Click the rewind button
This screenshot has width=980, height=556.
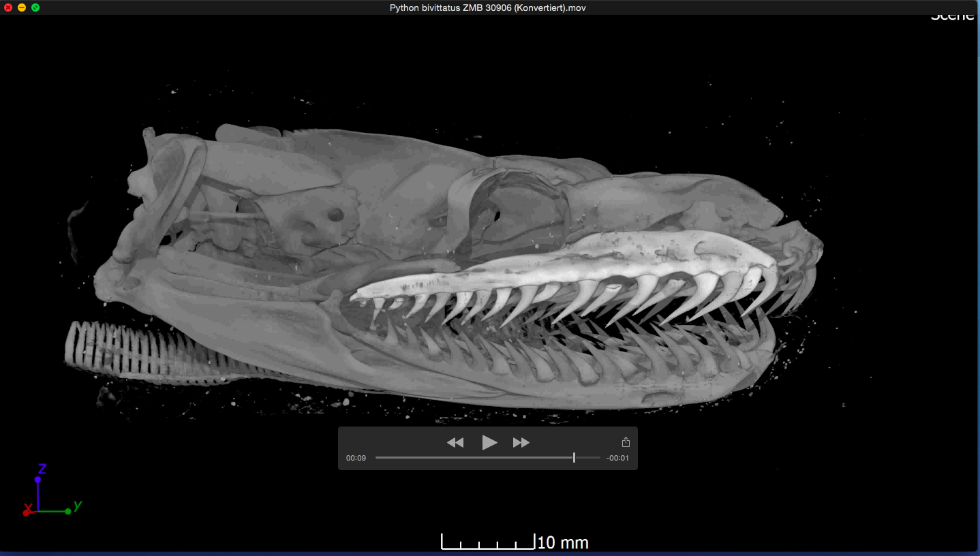tap(455, 443)
